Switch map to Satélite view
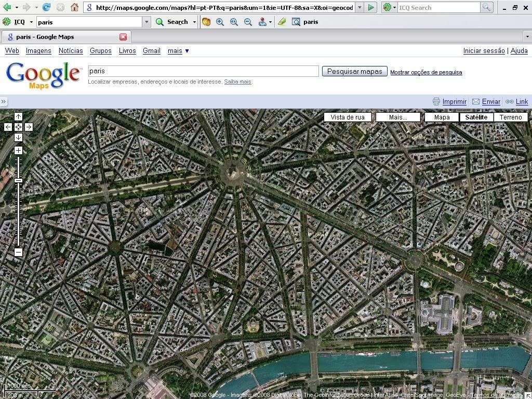Viewport: 532px width, 399px height. pyautogui.click(x=476, y=117)
